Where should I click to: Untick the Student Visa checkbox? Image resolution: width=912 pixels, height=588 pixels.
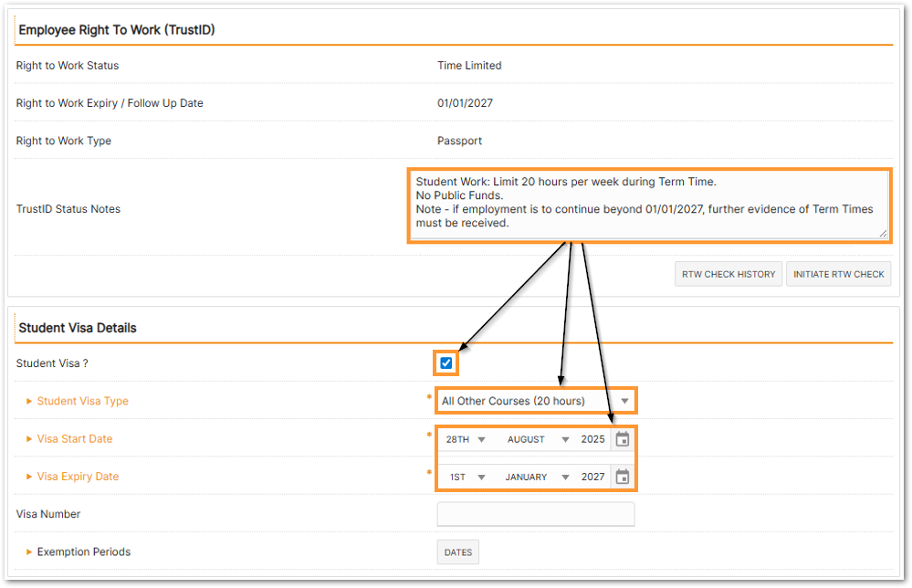tap(446, 363)
